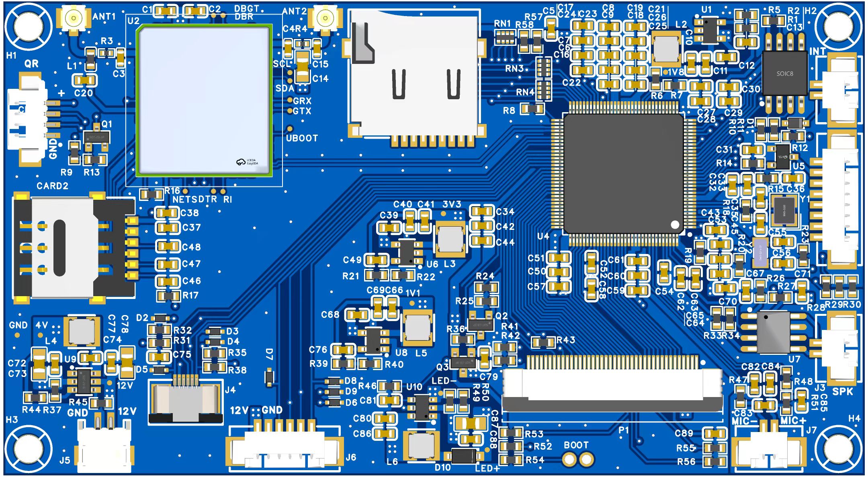Image resolution: width=868 pixels, height=477 pixels.
Task: Select the wide P1 FPC display connector
Action: click(x=612, y=384)
